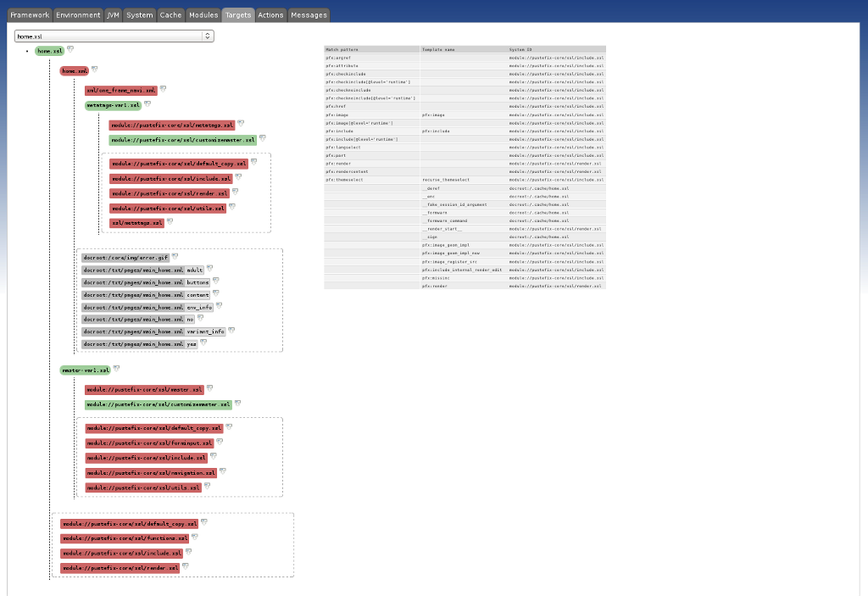The width and height of the screenshot is (868, 596).
Task: Click module://pustefix-core/xsl/functions.xsl node
Action: tap(125, 538)
